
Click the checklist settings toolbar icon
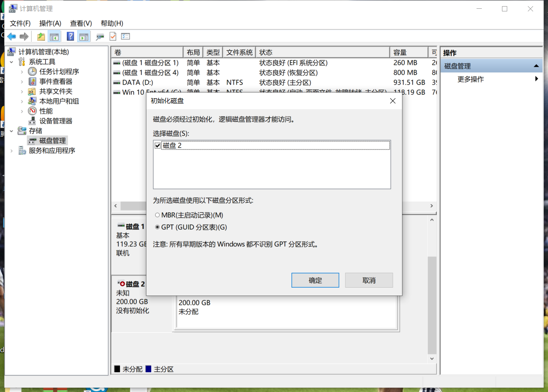(125, 37)
